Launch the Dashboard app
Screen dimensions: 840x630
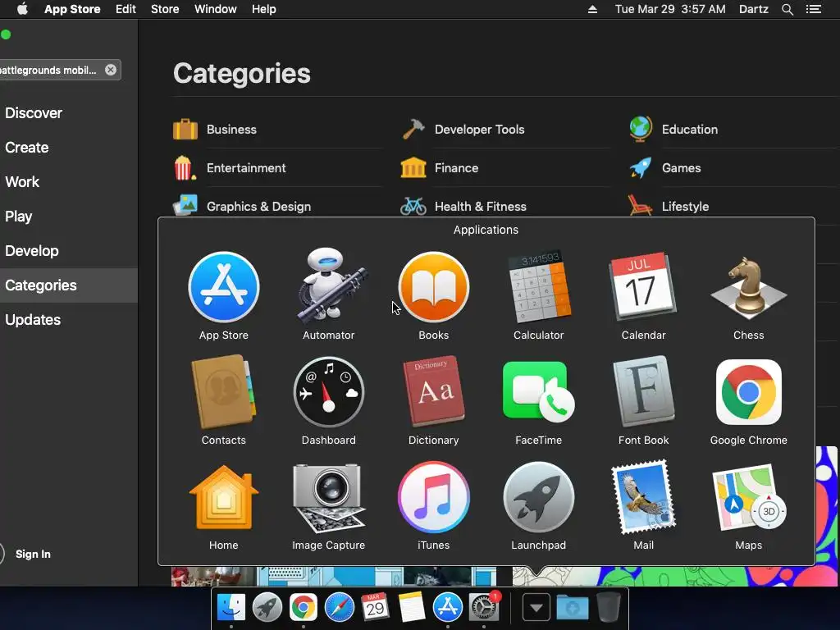click(x=328, y=392)
